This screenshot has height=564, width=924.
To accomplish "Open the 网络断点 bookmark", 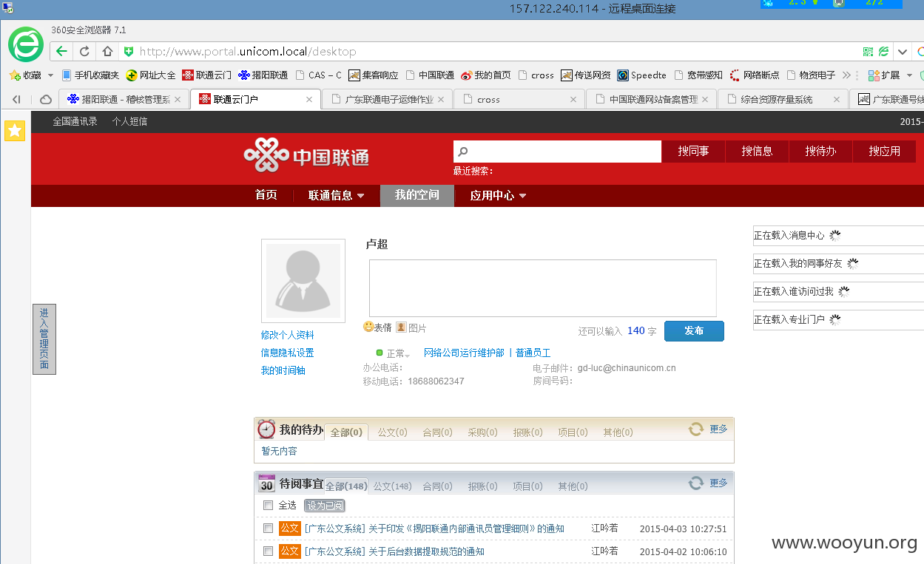I will [x=755, y=75].
